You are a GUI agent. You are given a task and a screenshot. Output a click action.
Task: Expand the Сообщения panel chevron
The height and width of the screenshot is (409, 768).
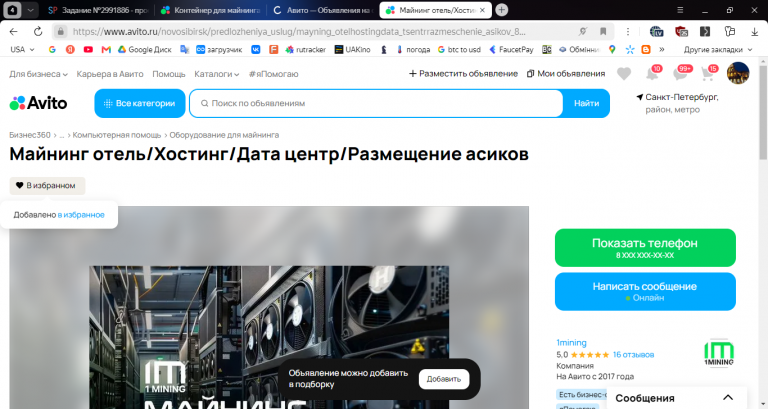point(728,397)
